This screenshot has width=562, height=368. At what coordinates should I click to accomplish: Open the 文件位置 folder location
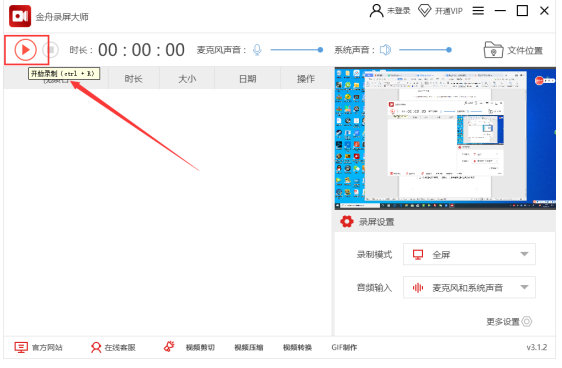pos(513,50)
